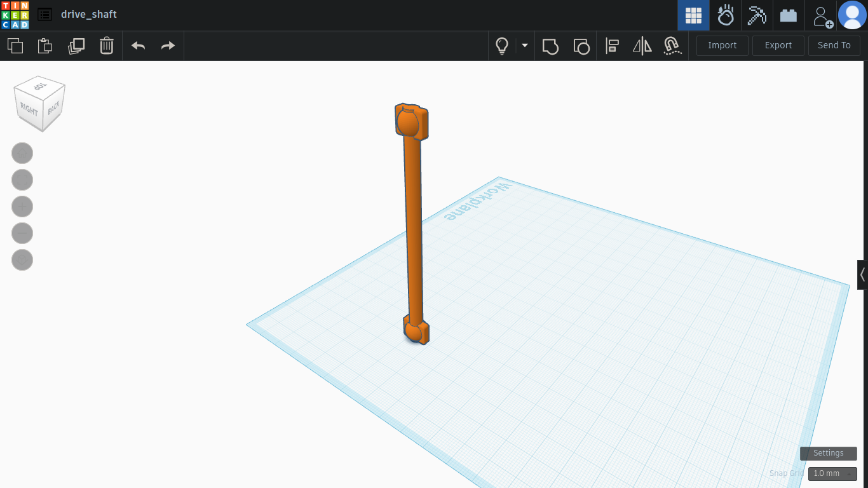Image resolution: width=868 pixels, height=488 pixels.
Task: Switch to the Sim Lab workspace
Action: pos(726,15)
